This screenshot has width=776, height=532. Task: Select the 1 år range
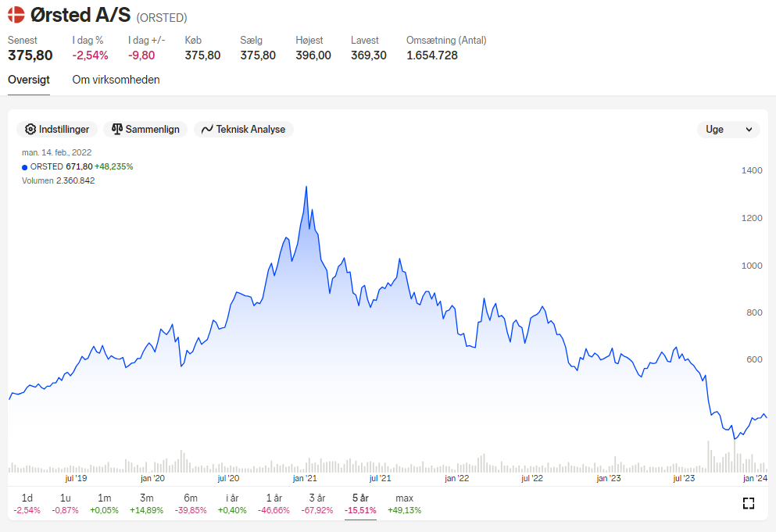point(274,504)
